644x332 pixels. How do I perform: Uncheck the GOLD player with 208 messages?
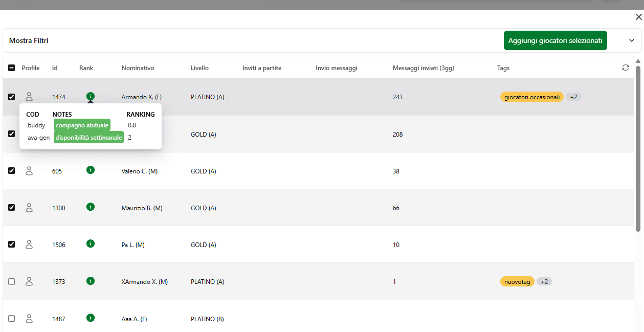click(x=12, y=134)
